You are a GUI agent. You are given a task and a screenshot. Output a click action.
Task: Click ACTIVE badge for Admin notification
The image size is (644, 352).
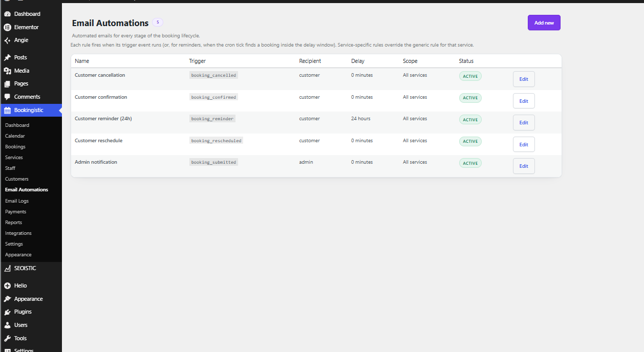click(470, 163)
